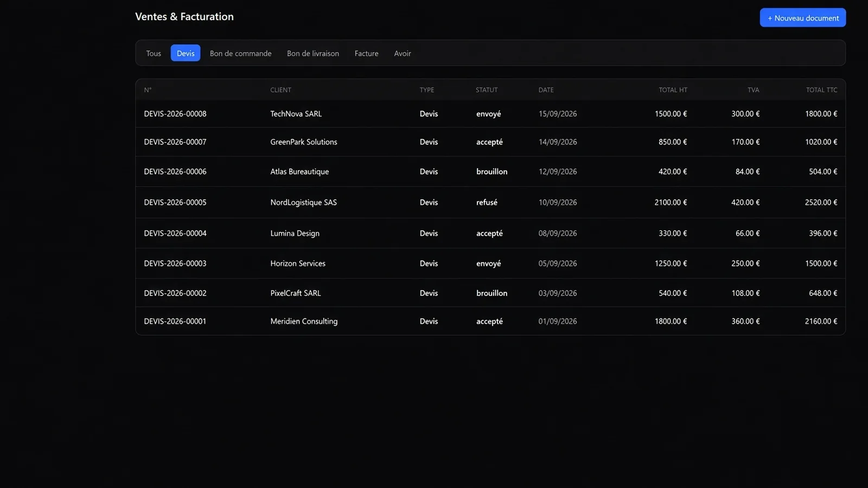The height and width of the screenshot is (488, 868).
Task: Click the TVA amount 108.00 €
Action: (745, 293)
